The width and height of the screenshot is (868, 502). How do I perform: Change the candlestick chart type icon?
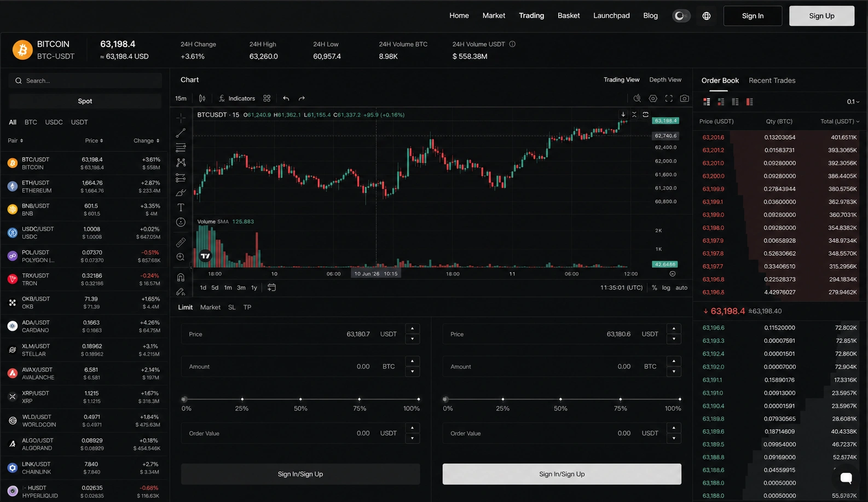coord(202,99)
